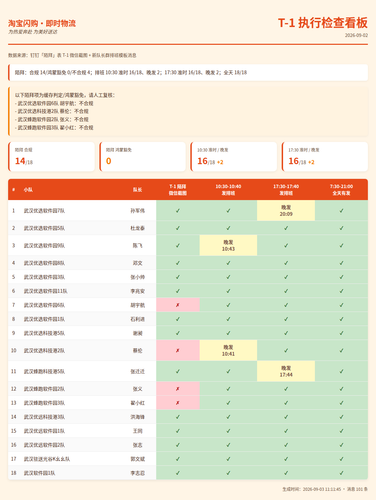
Task: Click leader name "张义" in row 12
Action: tap(138, 389)
